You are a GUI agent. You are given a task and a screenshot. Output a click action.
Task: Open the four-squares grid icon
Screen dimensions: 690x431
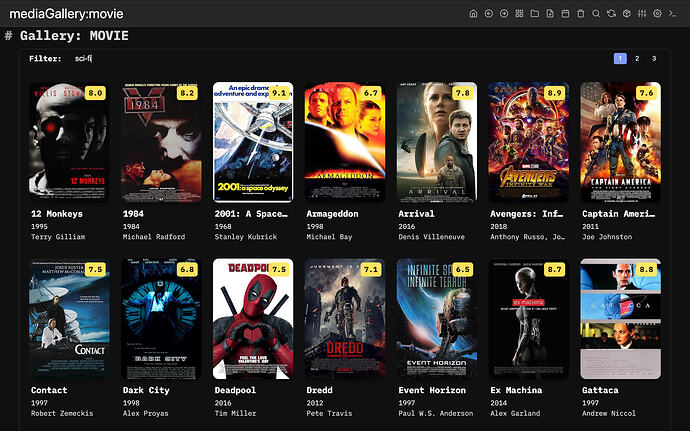pyautogui.click(x=520, y=13)
